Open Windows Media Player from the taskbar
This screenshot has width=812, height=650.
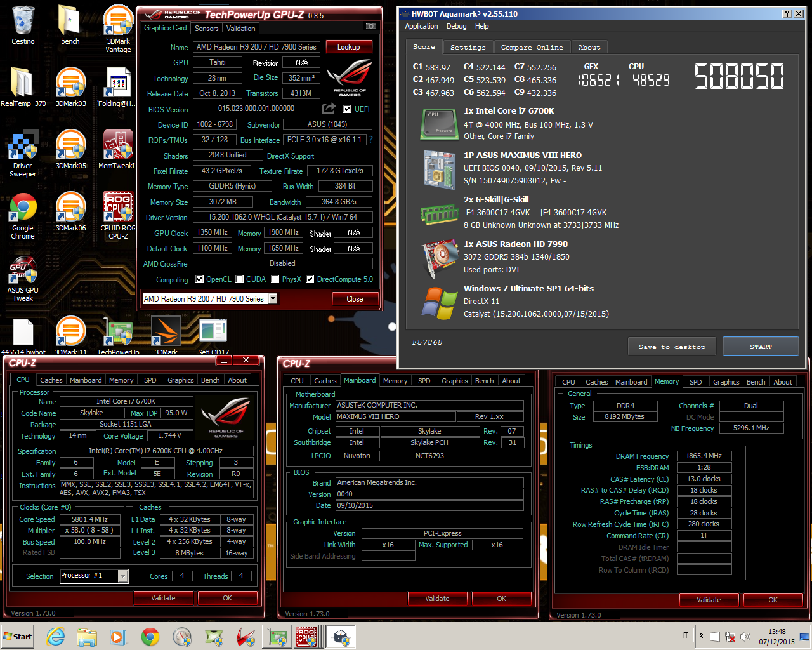coord(118,637)
